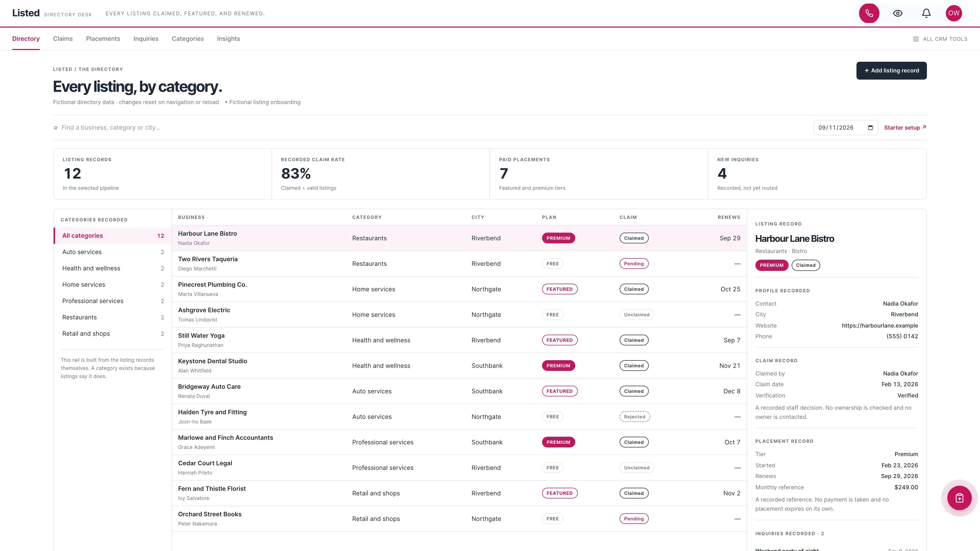This screenshot has height=551, width=980.
Task: Open the Inquiries tab
Action: (146, 39)
